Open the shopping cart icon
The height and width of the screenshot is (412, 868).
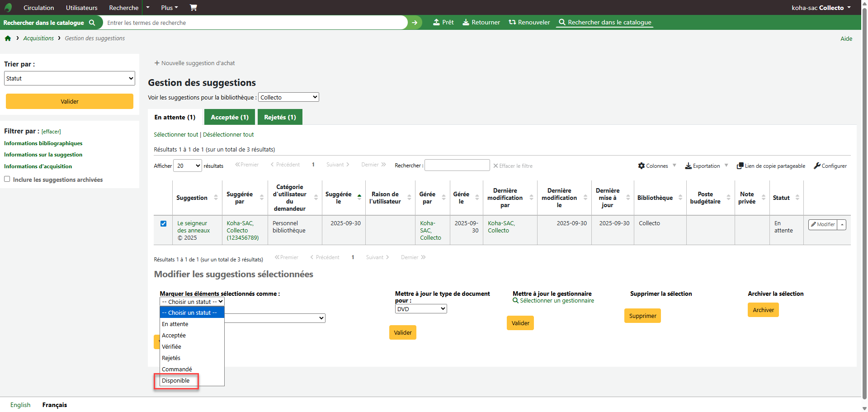pyautogui.click(x=193, y=8)
